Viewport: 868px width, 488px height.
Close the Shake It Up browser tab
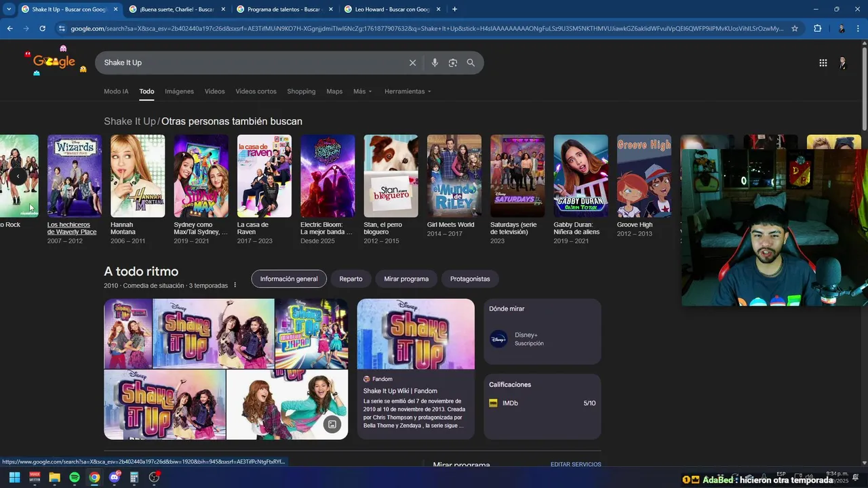click(x=115, y=9)
